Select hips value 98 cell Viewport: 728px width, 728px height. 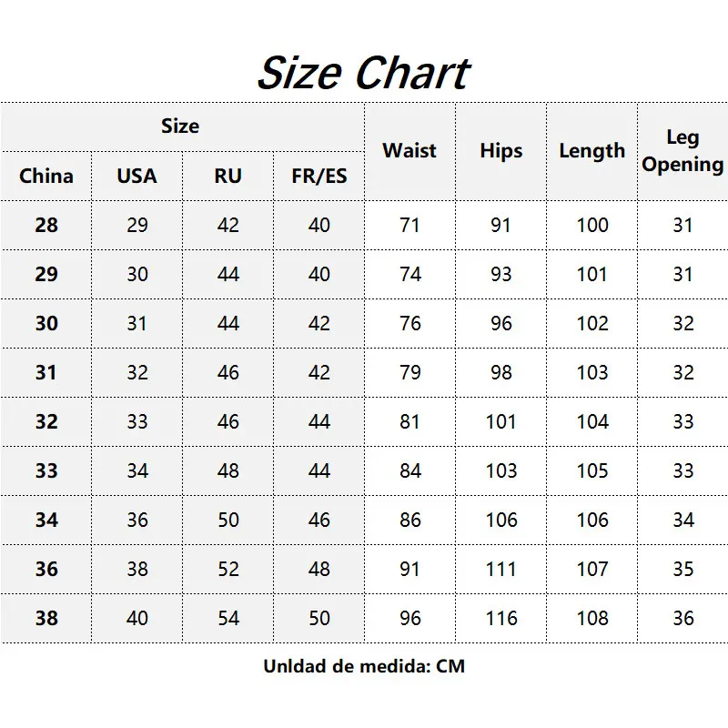500,372
